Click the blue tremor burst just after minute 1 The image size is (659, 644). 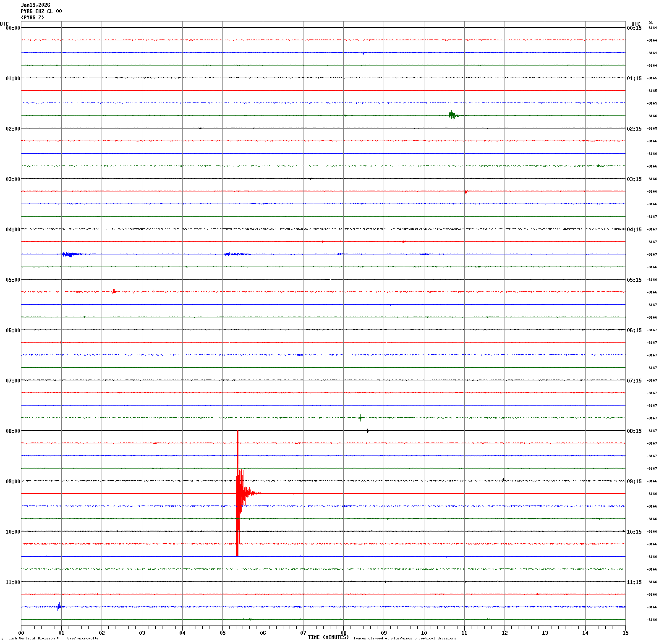coord(69,254)
